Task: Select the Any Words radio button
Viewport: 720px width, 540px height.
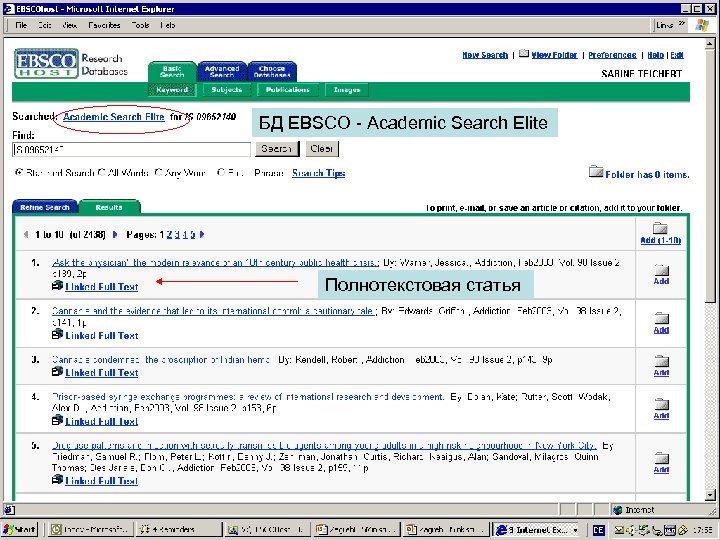Action: coord(158,173)
